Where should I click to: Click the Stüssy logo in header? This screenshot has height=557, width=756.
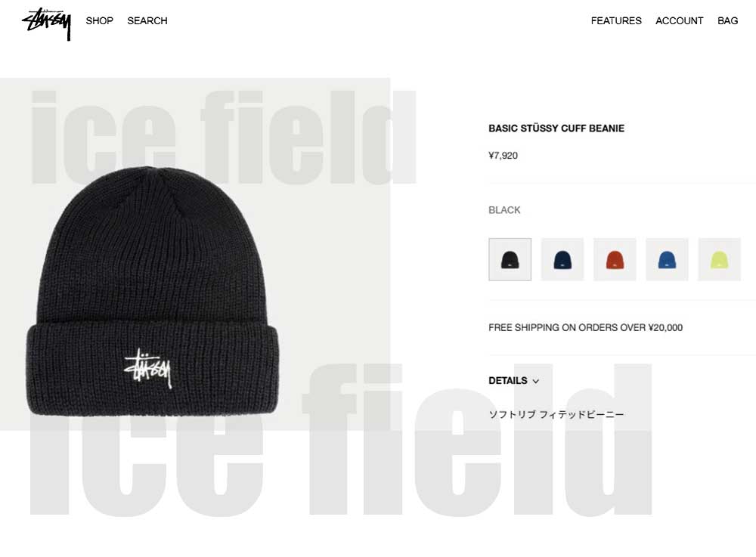(x=47, y=24)
